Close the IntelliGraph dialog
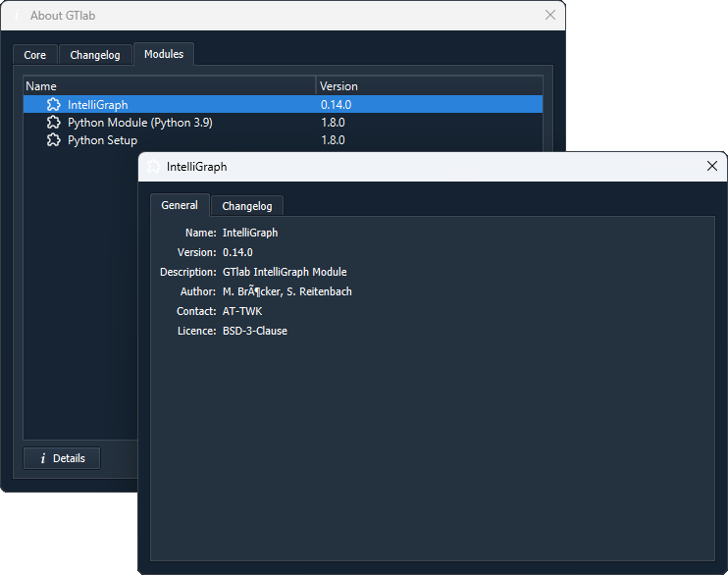Image resolution: width=728 pixels, height=575 pixels. click(711, 166)
